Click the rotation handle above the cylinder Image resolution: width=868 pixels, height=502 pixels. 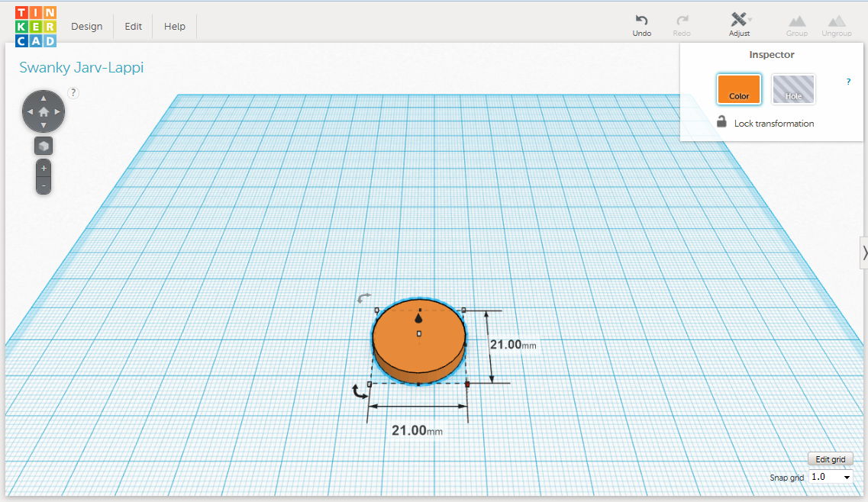(363, 298)
